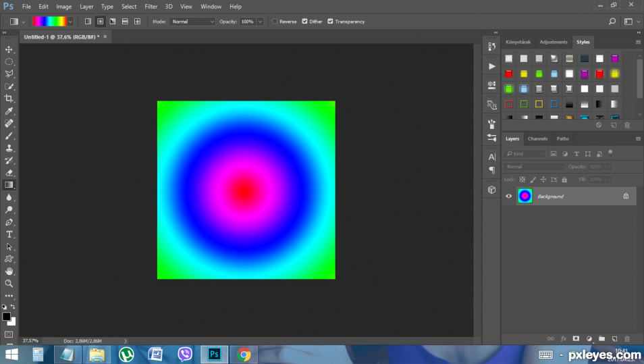644x364 pixels.
Task: Click the gradient preview to edit gradient
Action: [x=50, y=22]
